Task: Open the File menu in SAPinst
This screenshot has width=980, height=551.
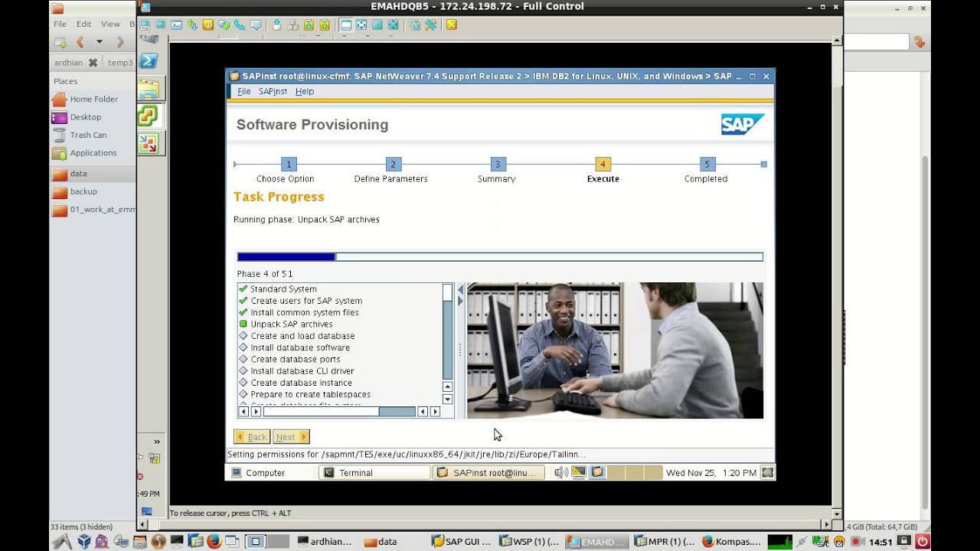Action: click(243, 91)
